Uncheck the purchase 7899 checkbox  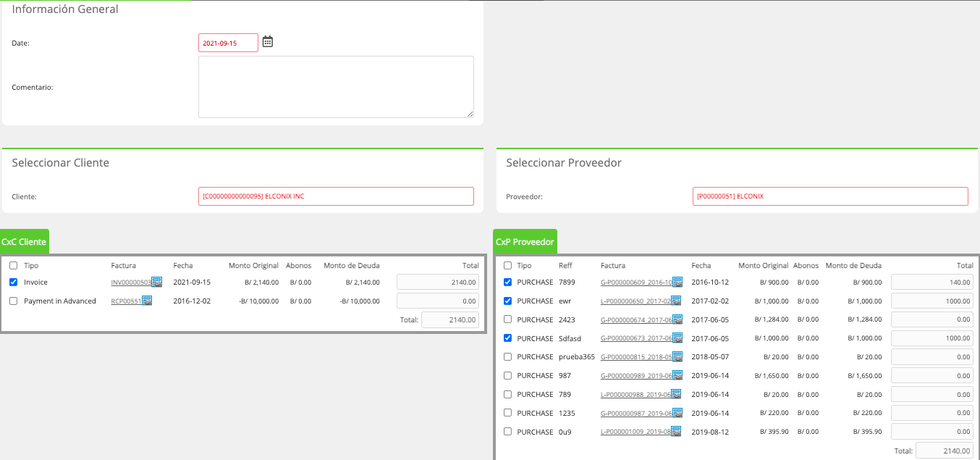point(507,282)
